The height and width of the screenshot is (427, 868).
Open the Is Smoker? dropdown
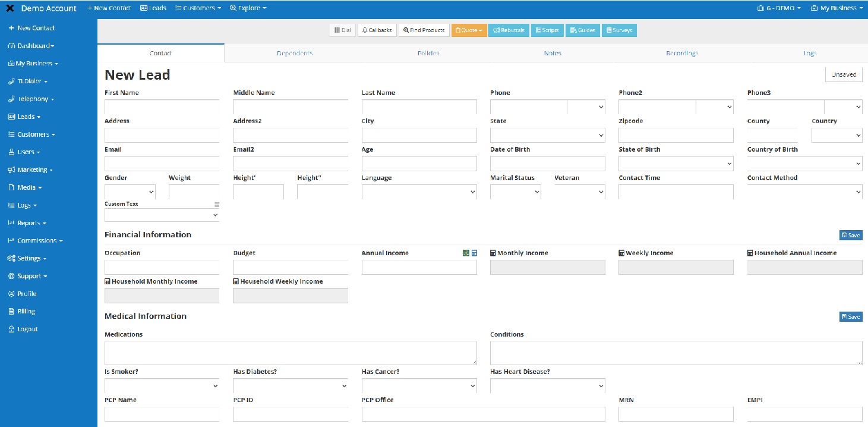(162, 386)
